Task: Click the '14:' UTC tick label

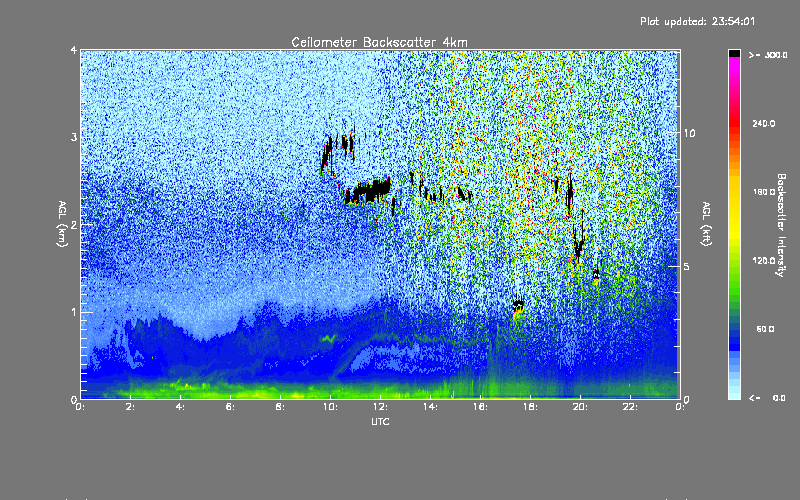Action: pos(431,407)
